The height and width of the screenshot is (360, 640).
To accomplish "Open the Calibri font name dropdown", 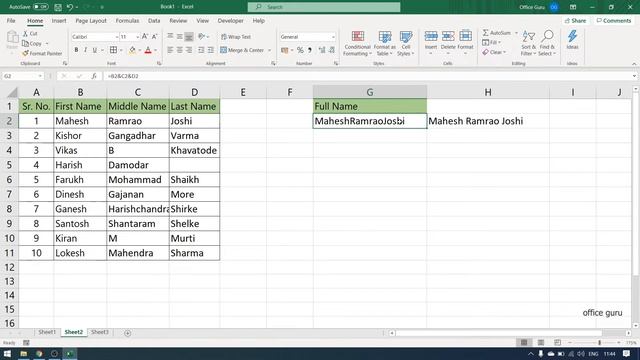I will [x=117, y=37].
